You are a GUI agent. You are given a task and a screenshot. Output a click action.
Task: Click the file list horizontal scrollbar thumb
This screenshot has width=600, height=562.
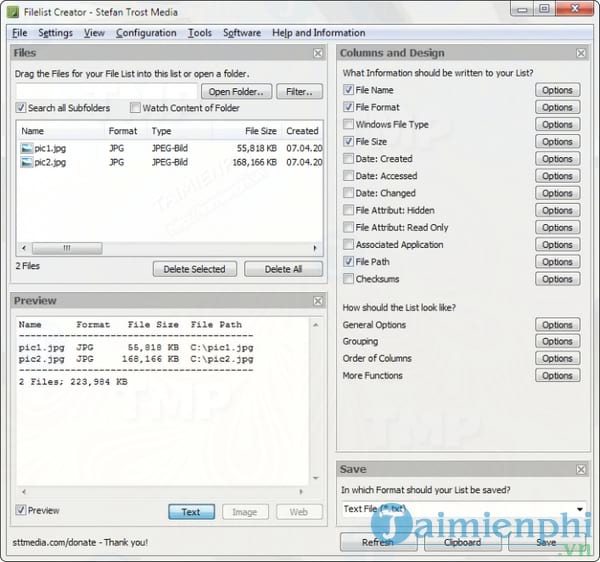(67, 248)
